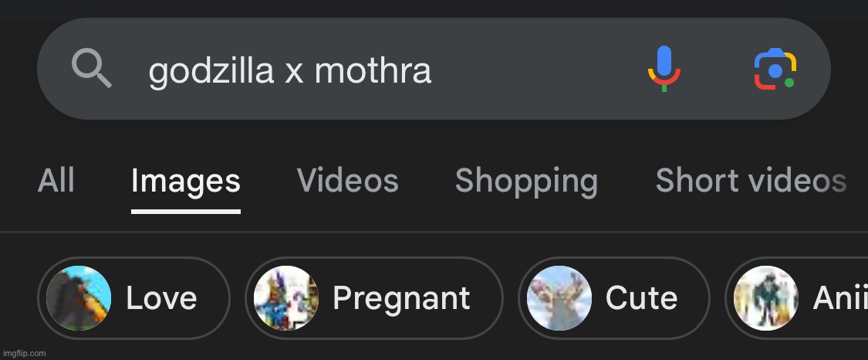Select the partially visible Anime chip label
Image resolution: width=868 pixels, height=360 pixels.
click(x=839, y=298)
